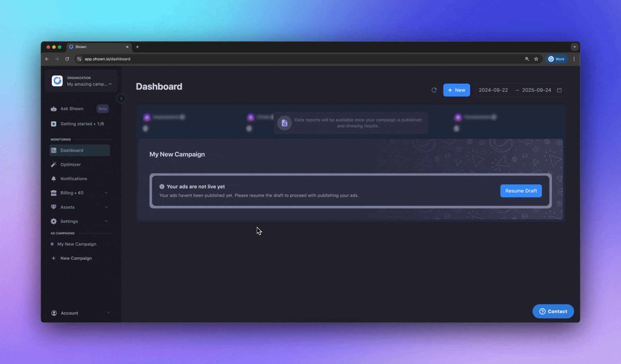Click the refresh dashboard data icon
This screenshot has width=621, height=364.
[x=434, y=90]
